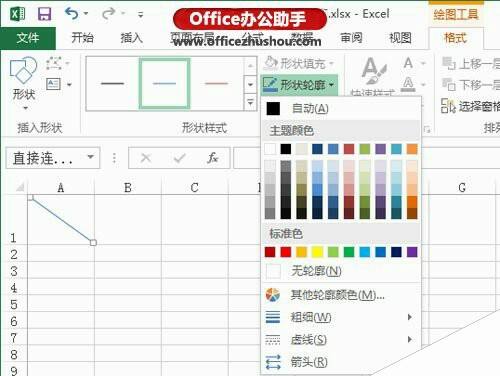Pick green theme color in top row
Image resolution: width=500 pixels, height=376 pixels.
(365, 149)
